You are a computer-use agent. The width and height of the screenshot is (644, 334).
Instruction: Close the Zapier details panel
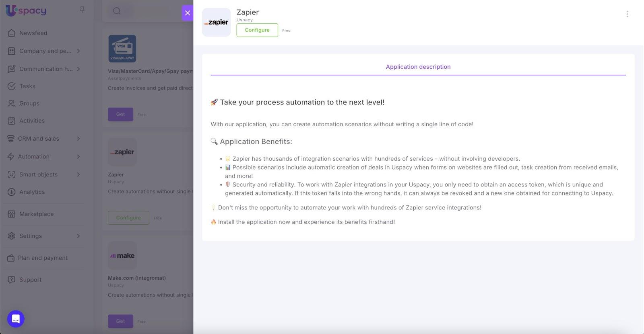click(188, 13)
